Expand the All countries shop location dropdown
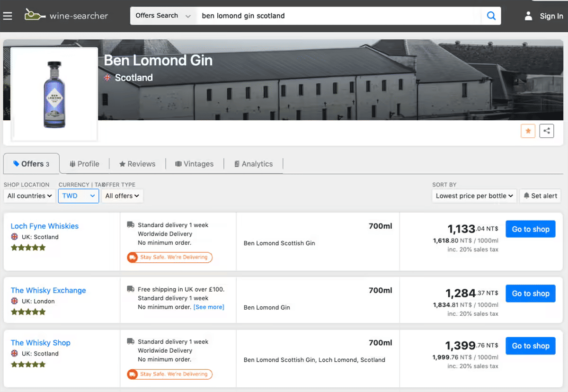The image size is (568, 392). click(x=29, y=196)
